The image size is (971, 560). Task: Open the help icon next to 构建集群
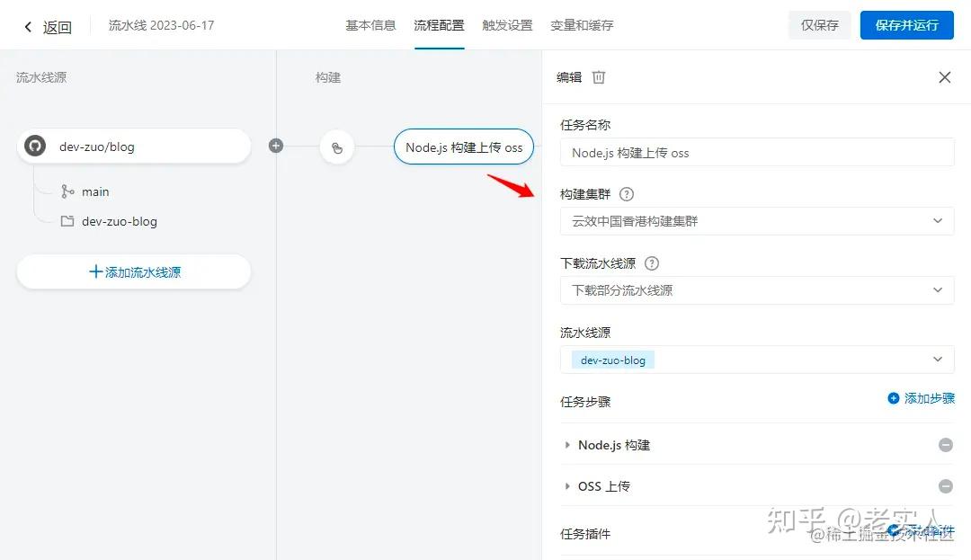(627, 193)
